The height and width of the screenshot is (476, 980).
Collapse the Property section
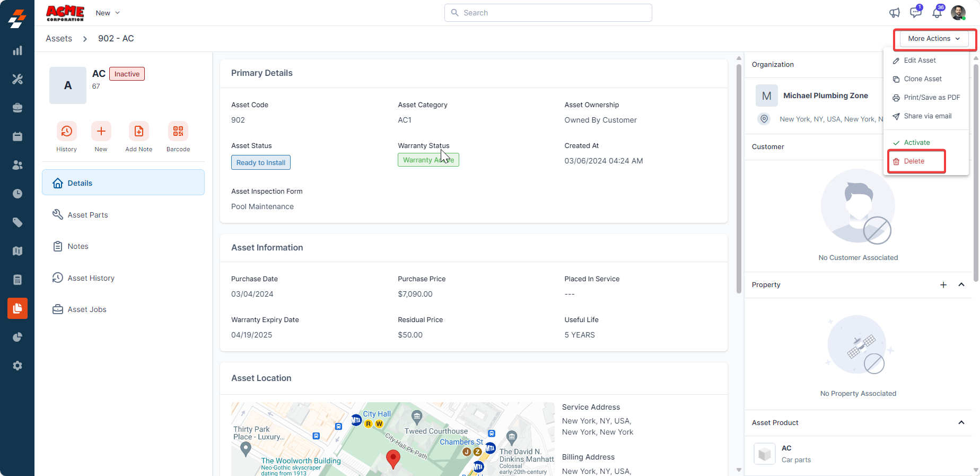961,285
